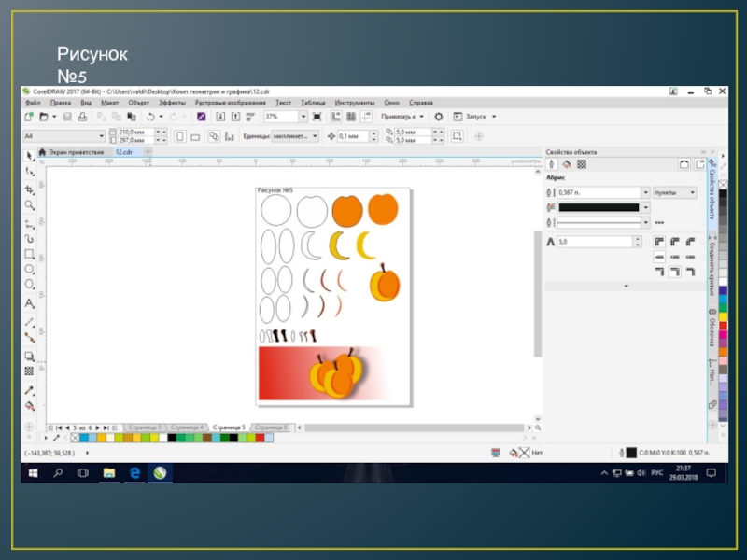This screenshot has height=560, width=747.
Task: Pick the brown swatch in document palette
Action: click(x=206, y=438)
